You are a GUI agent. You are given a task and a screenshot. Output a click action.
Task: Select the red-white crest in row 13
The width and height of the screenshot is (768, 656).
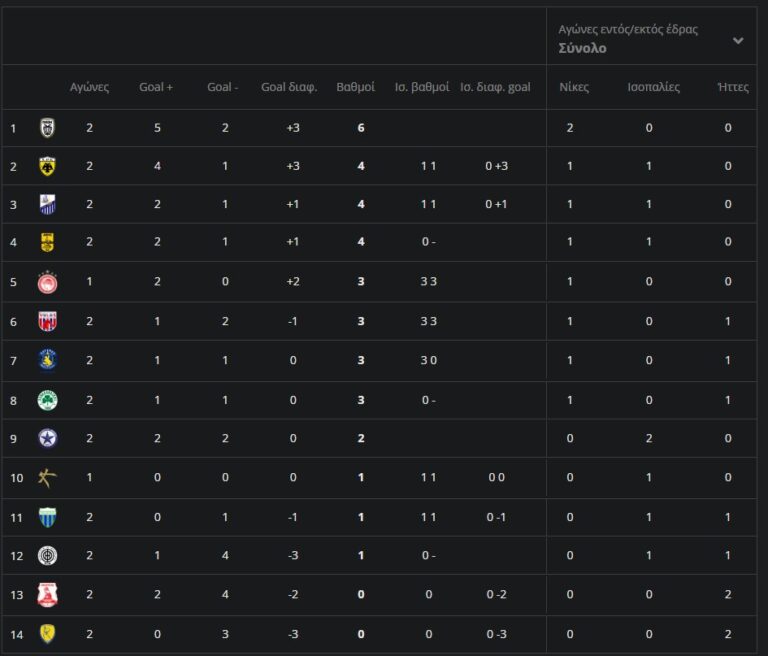47,594
